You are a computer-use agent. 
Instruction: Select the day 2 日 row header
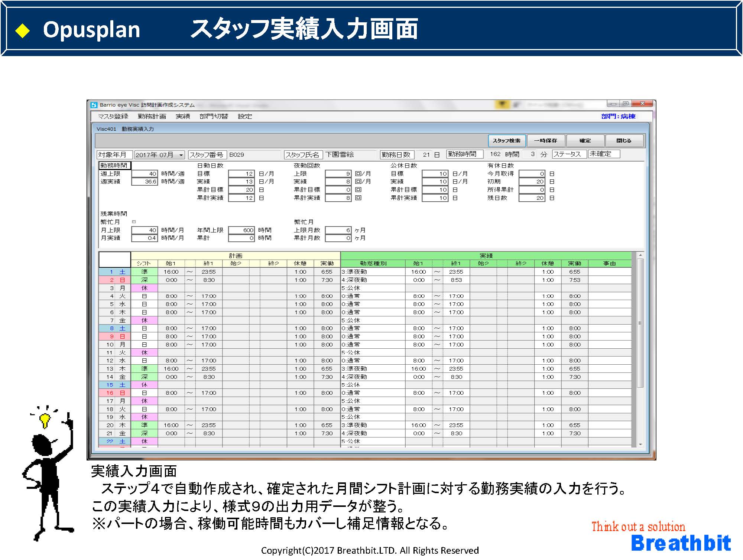pyautogui.click(x=115, y=280)
